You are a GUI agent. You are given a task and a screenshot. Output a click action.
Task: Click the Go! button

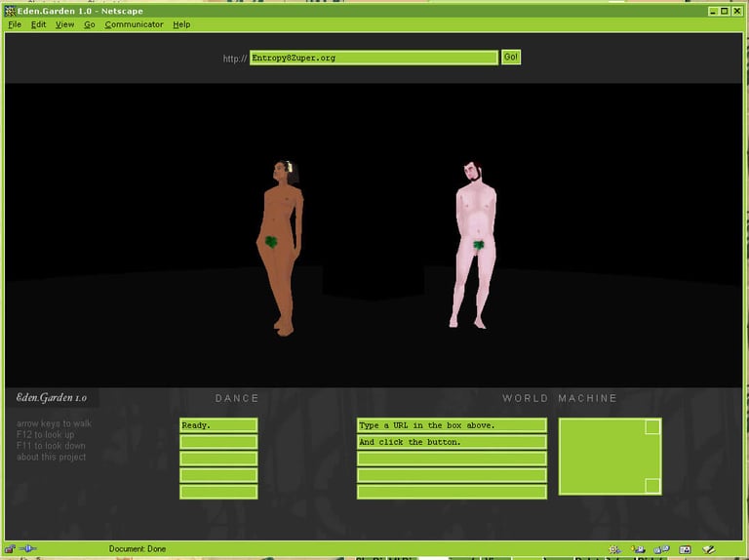511,58
